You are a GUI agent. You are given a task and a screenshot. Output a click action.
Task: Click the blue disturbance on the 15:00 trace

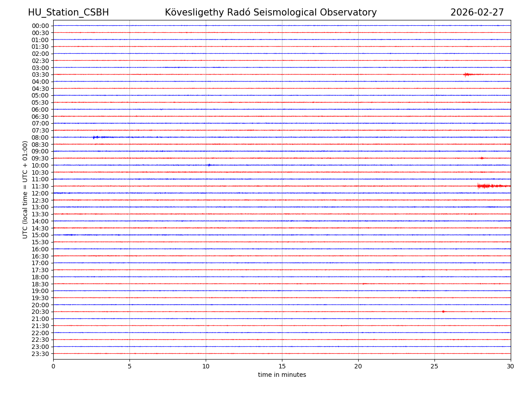(x=69, y=235)
